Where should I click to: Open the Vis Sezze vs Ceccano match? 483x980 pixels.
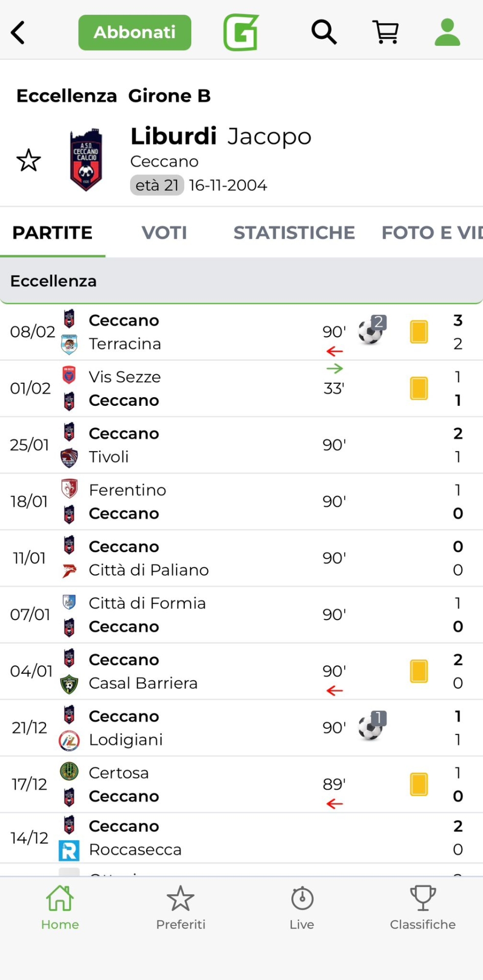(x=204, y=389)
